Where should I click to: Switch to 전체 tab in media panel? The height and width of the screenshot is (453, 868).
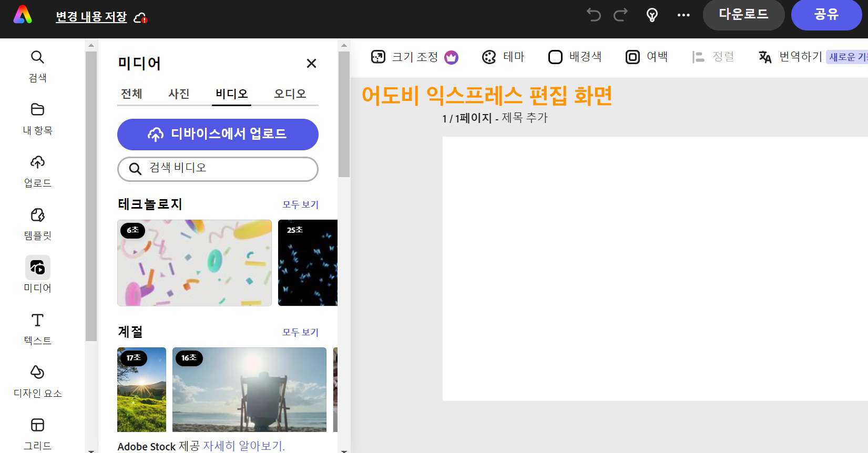[131, 94]
